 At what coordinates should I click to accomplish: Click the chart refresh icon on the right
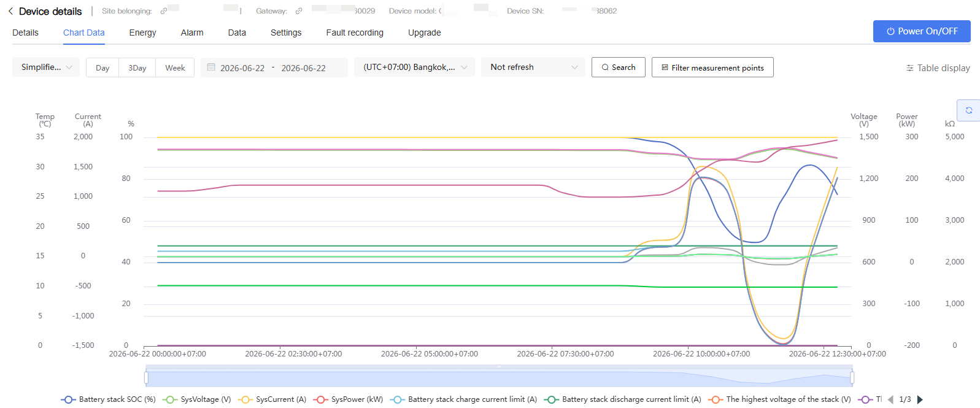[x=969, y=110]
